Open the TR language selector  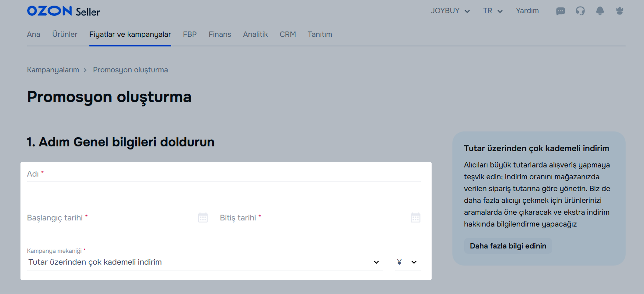tap(492, 11)
